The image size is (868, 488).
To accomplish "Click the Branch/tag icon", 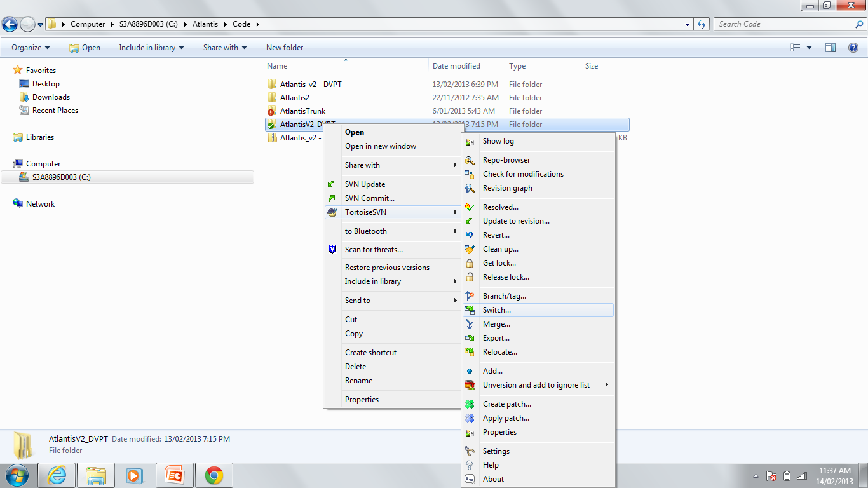I will point(470,296).
